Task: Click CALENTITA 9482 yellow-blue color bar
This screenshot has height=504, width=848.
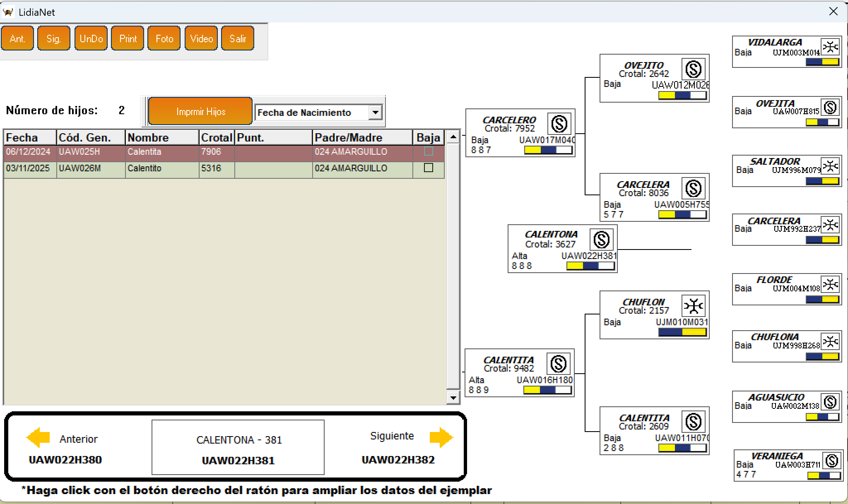Action: [547, 390]
